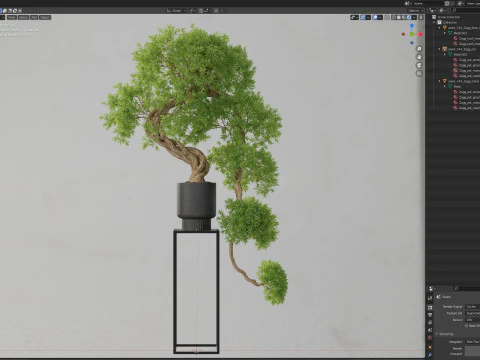Viewport: 480px width, 360px height.
Task: Open the outliner display mode dropdown
Action: (442, 11)
